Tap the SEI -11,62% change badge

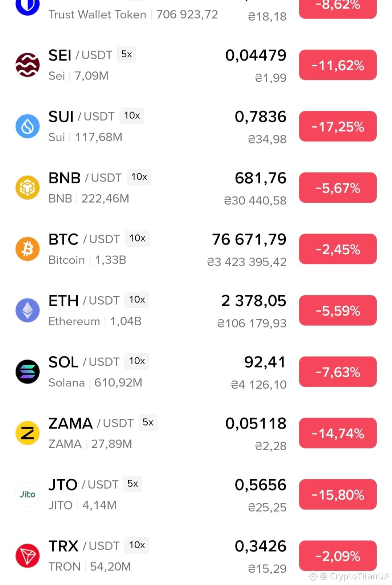point(338,65)
